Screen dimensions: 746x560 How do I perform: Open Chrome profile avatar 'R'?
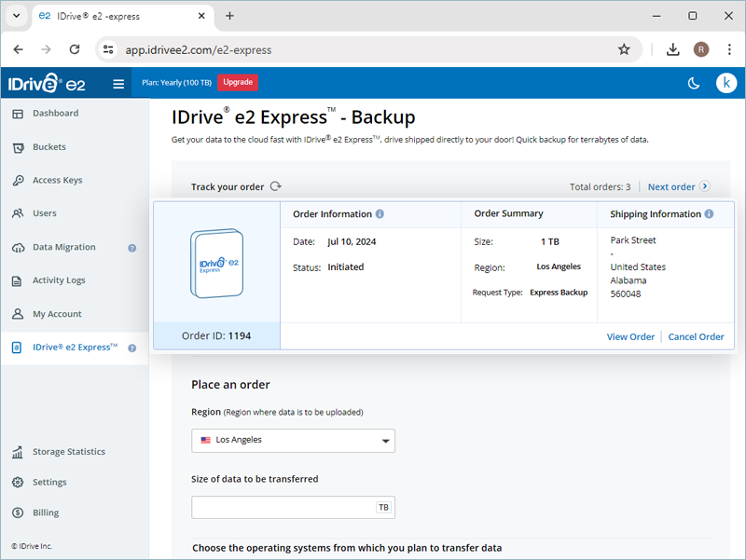coord(701,49)
